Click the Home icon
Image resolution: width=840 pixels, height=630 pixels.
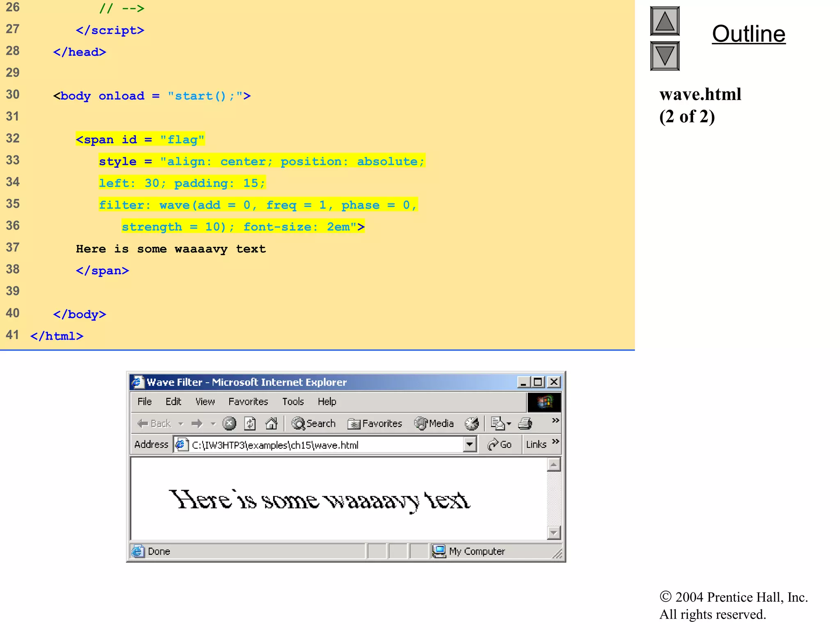[x=272, y=423]
